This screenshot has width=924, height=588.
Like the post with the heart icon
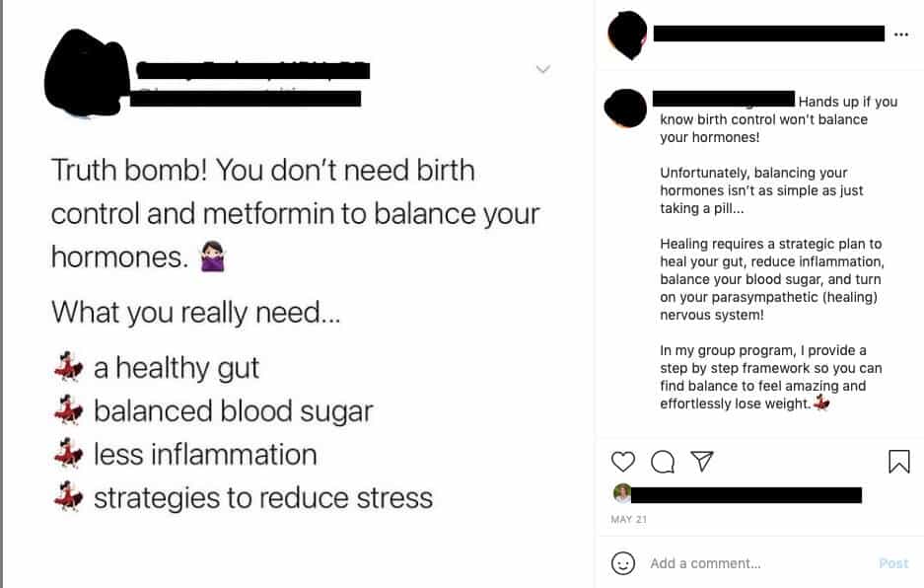tap(623, 462)
